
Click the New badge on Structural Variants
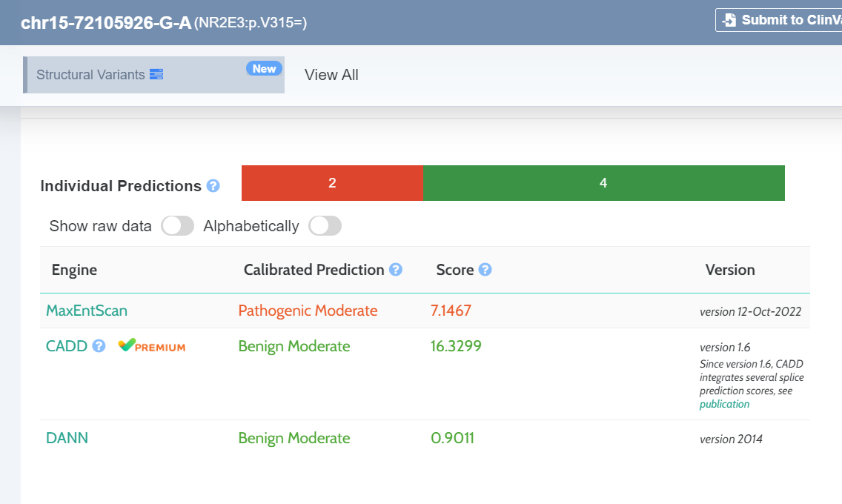pyautogui.click(x=264, y=69)
